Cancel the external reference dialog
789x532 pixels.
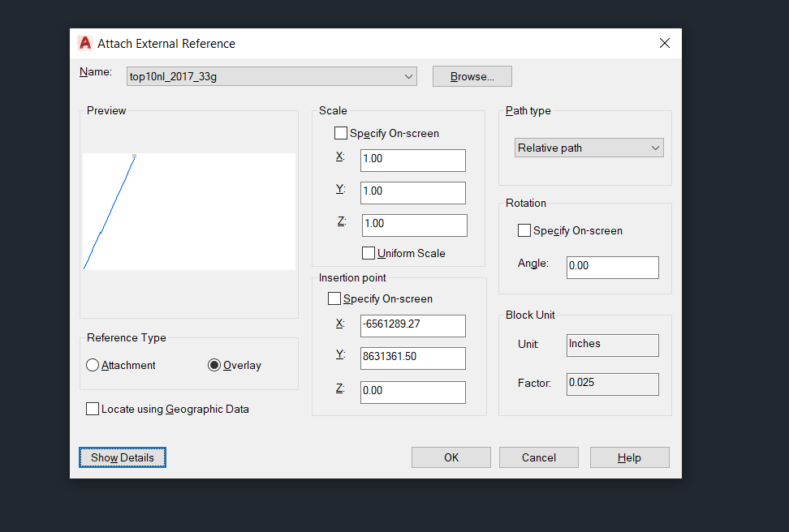point(539,457)
